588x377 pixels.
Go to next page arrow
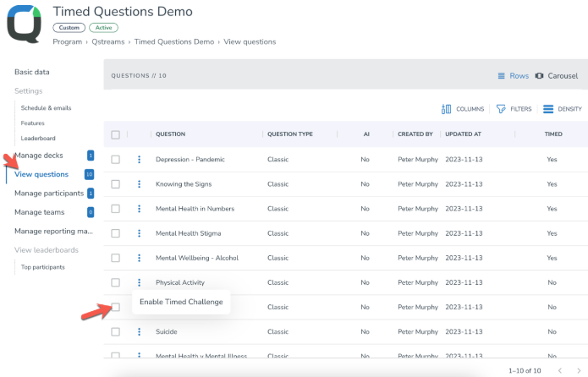[x=579, y=370]
